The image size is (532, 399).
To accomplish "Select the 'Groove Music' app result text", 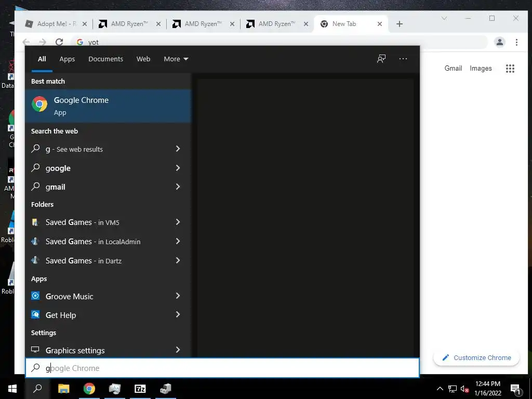I will point(69,296).
